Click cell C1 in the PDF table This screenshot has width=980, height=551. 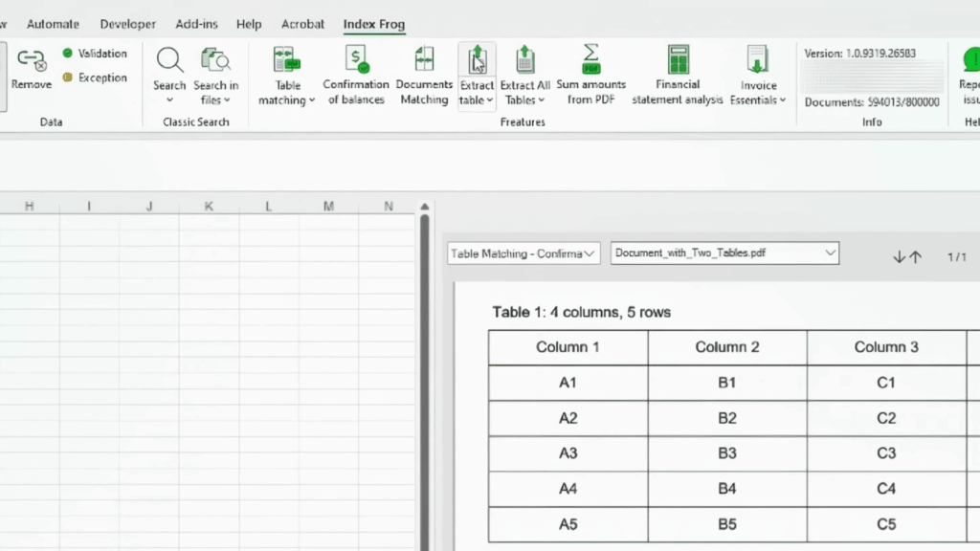tap(886, 383)
